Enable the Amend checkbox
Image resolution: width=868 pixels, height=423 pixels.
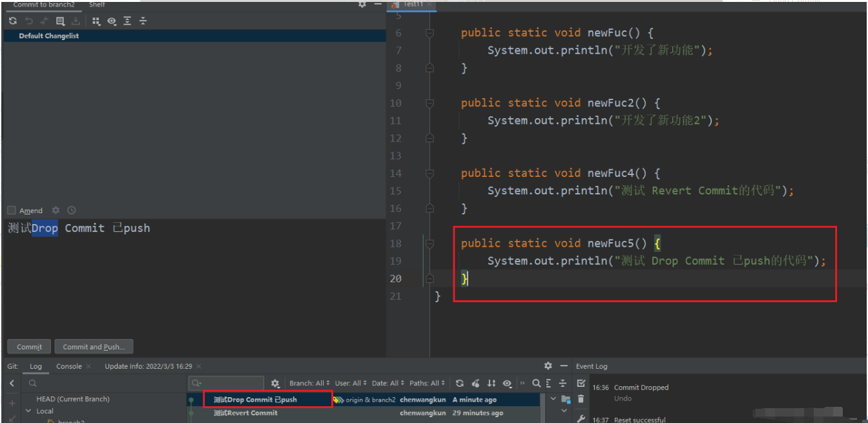tap(12, 211)
